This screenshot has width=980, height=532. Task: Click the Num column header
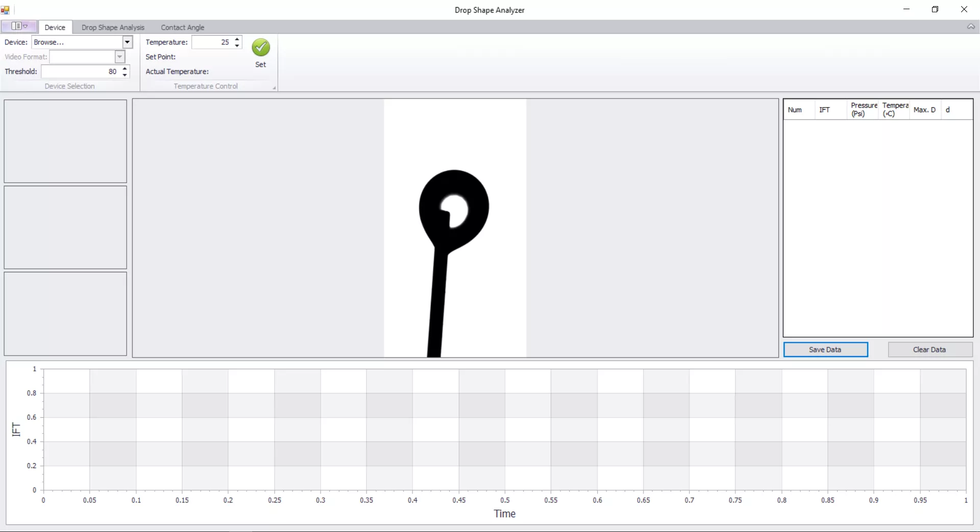pos(799,110)
